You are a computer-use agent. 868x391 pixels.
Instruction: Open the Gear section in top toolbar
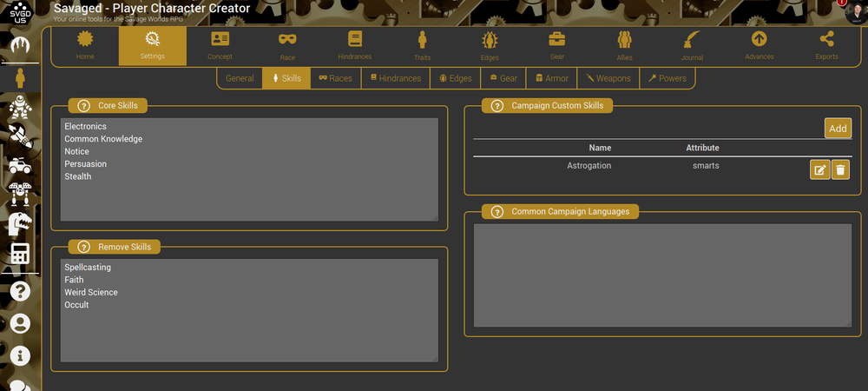[557, 46]
